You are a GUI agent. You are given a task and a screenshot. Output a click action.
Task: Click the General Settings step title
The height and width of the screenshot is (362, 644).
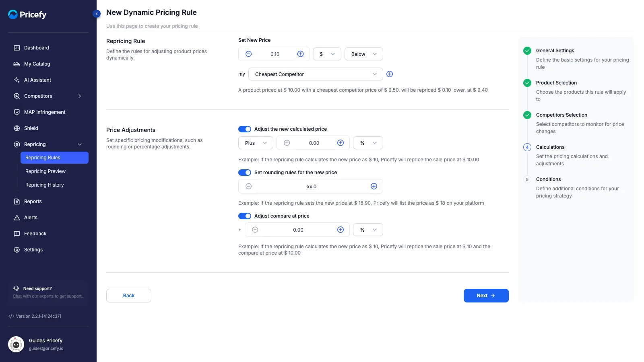(x=555, y=51)
